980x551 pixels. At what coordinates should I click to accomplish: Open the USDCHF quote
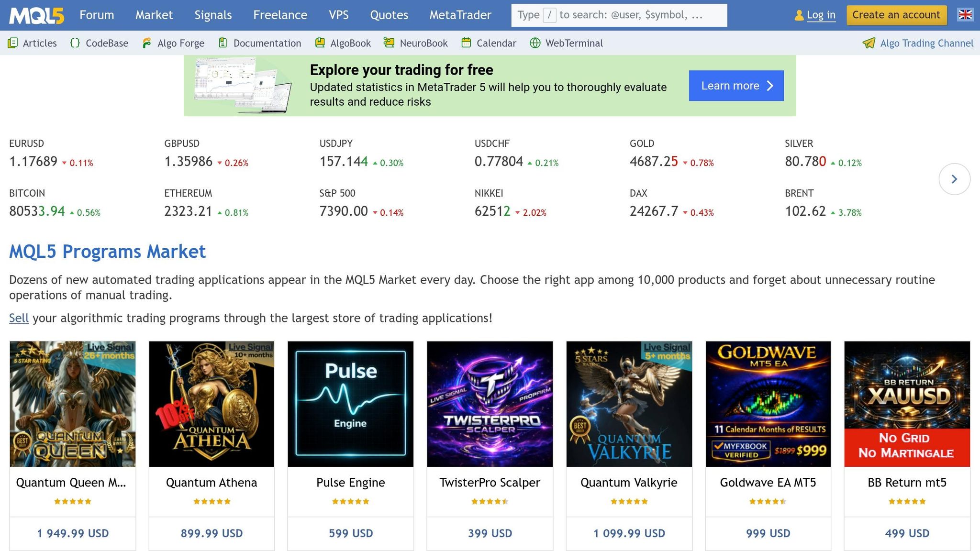click(517, 154)
